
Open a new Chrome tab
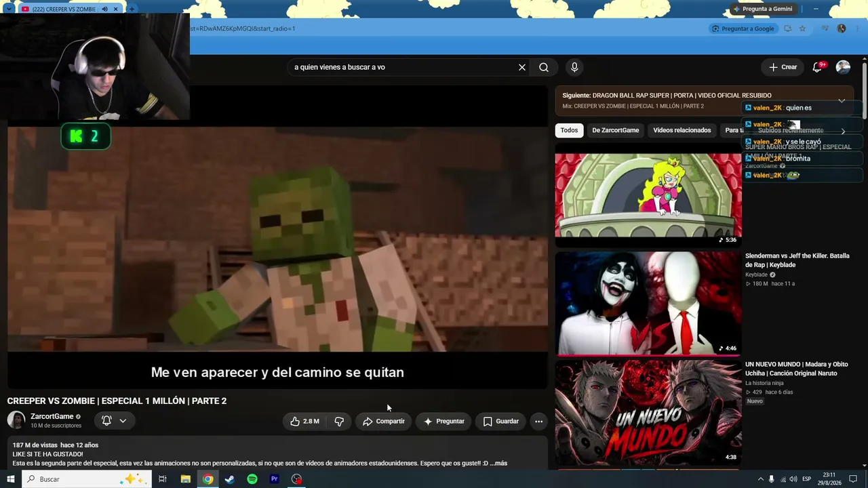tap(132, 9)
